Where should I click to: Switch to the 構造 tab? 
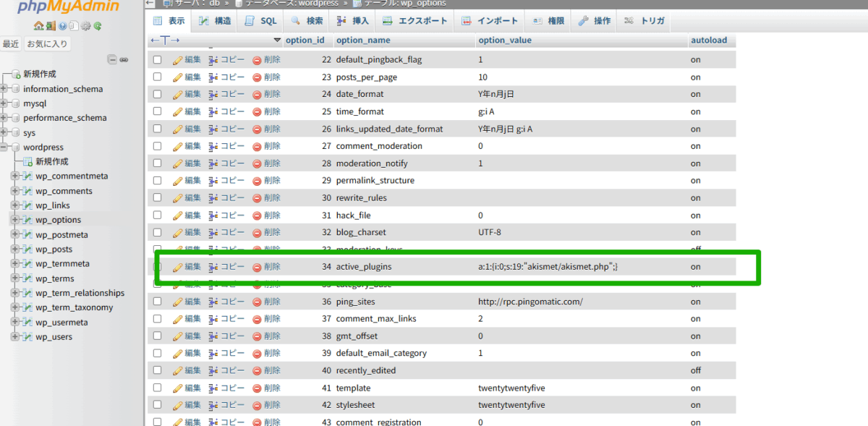215,21
